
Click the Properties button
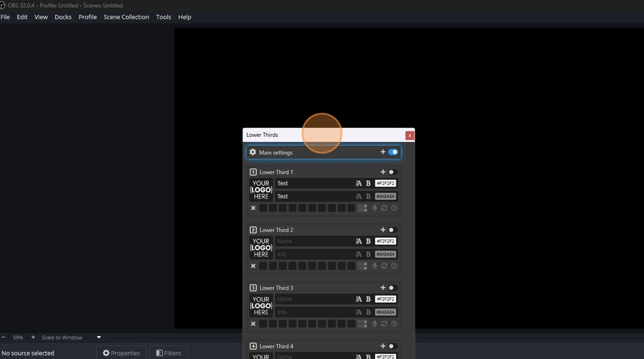point(121,353)
